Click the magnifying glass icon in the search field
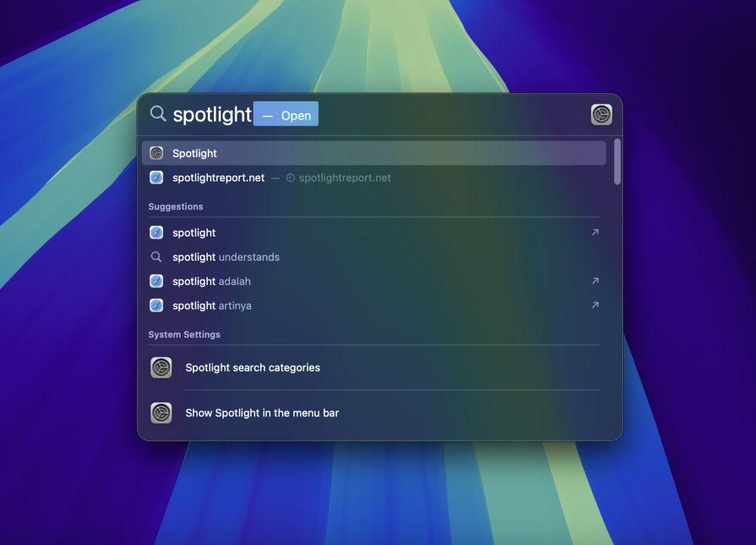This screenshot has height=545, width=756. [x=158, y=114]
